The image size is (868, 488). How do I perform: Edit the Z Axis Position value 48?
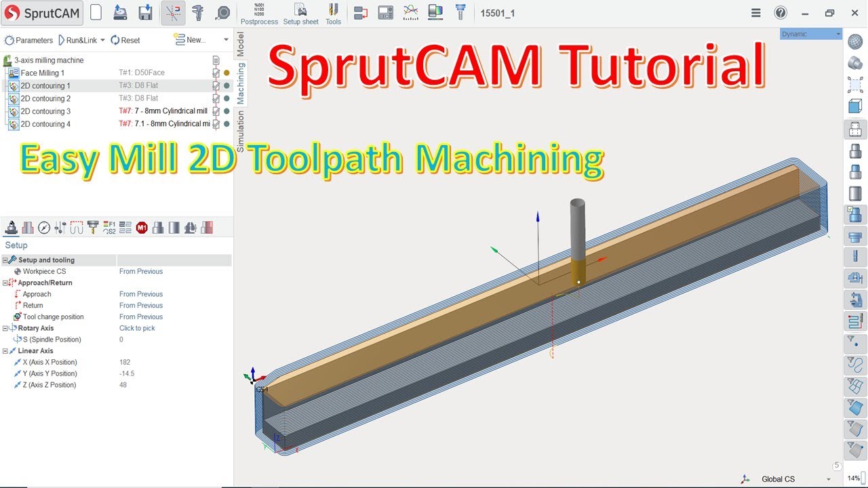[123, 385]
